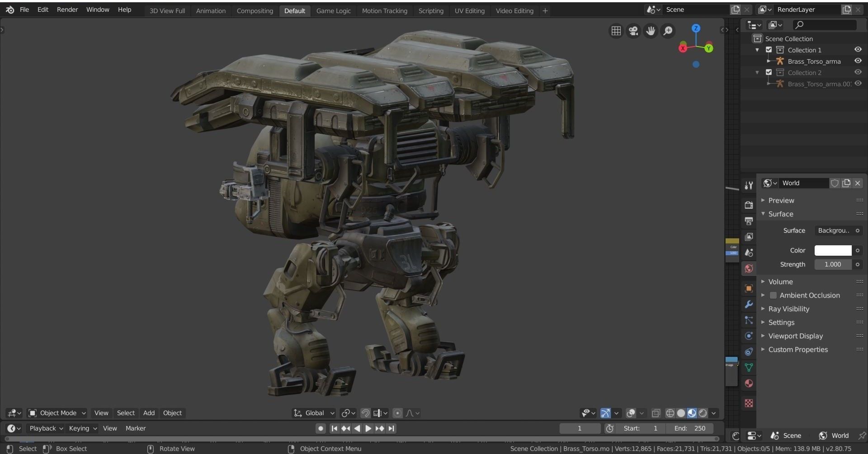Switch to the Scripting workspace tab
The image size is (868, 454).
pyautogui.click(x=431, y=11)
